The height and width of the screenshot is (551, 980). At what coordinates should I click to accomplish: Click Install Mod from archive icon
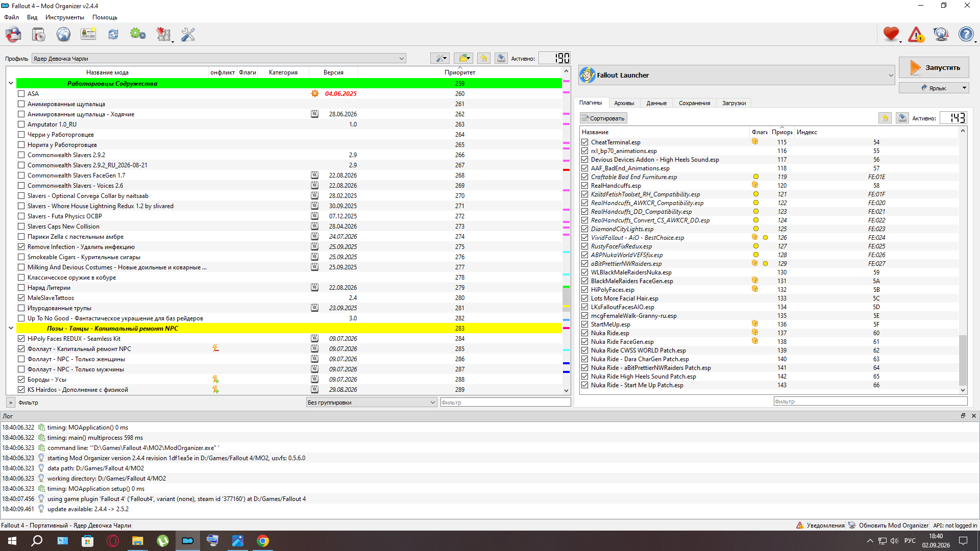click(39, 34)
